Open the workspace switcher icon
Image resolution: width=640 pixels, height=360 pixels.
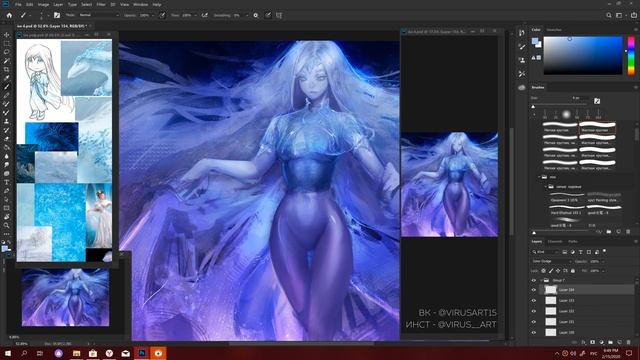click(620, 15)
